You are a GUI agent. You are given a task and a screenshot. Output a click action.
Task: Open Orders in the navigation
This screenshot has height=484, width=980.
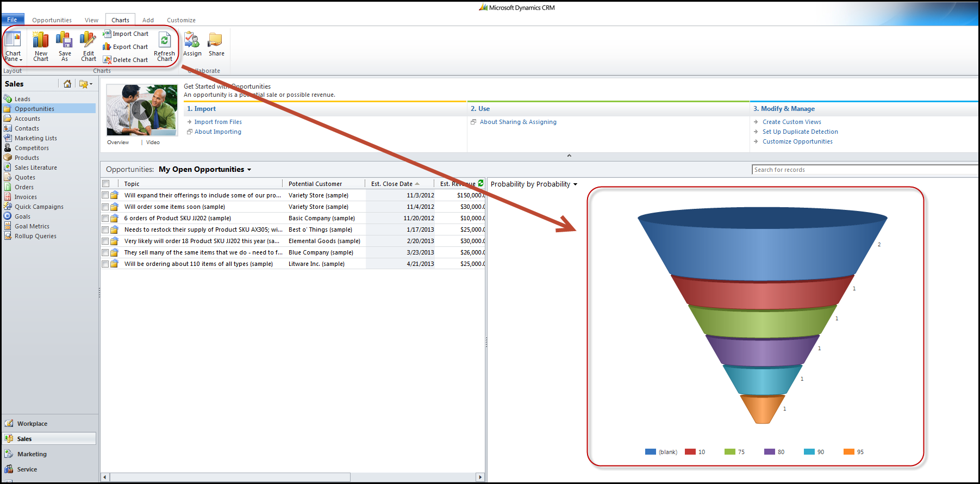click(x=24, y=187)
